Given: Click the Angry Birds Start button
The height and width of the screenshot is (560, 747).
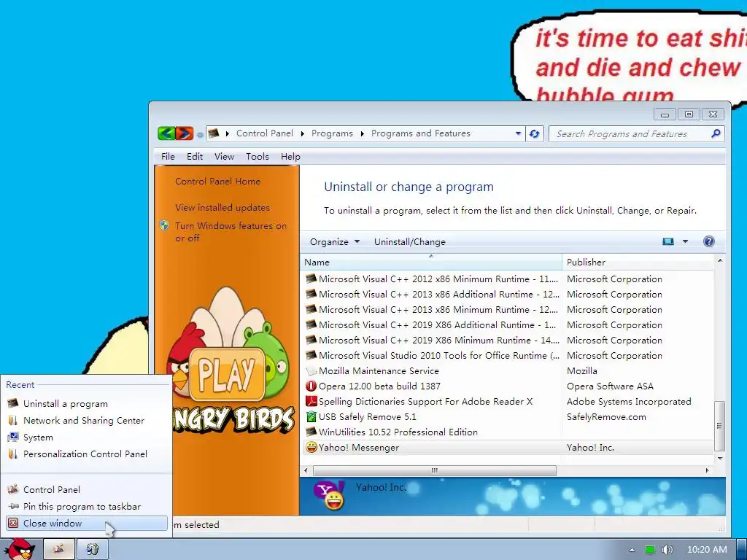Looking at the screenshot, I should [x=20, y=548].
